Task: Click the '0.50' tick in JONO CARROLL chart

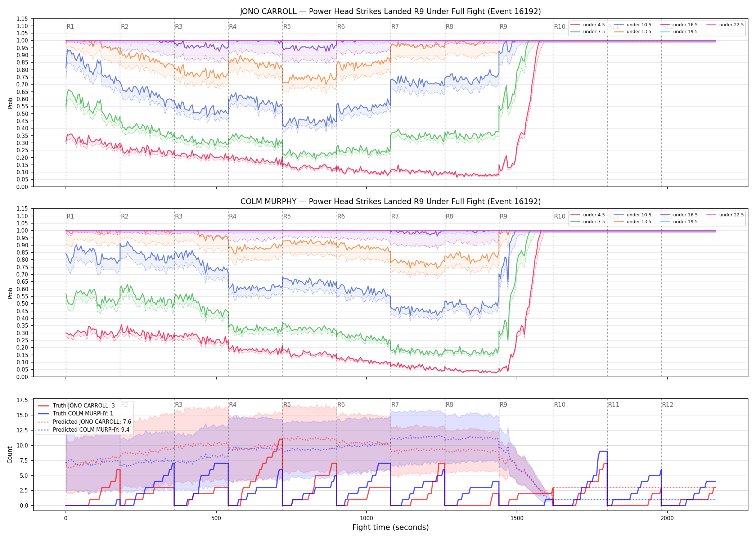Action: 22,114
